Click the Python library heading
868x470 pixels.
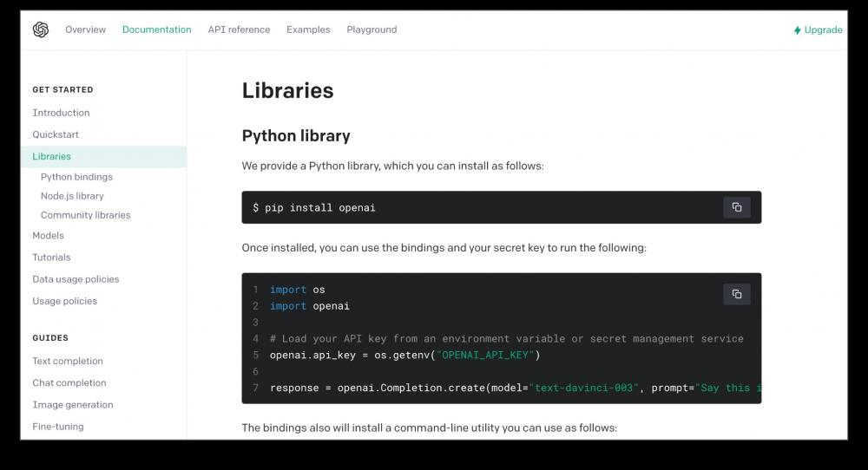tap(296, 136)
